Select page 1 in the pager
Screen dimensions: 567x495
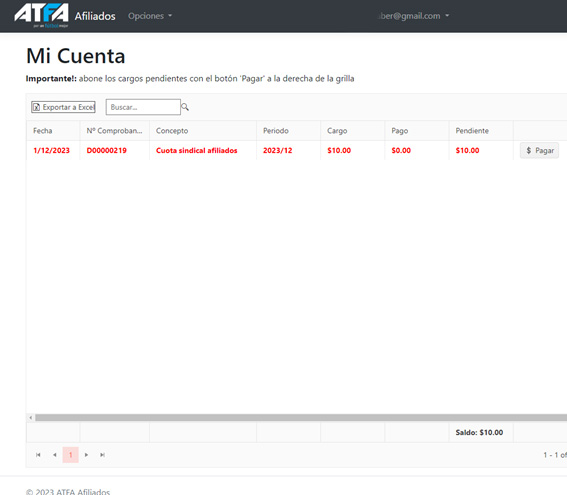(71, 455)
